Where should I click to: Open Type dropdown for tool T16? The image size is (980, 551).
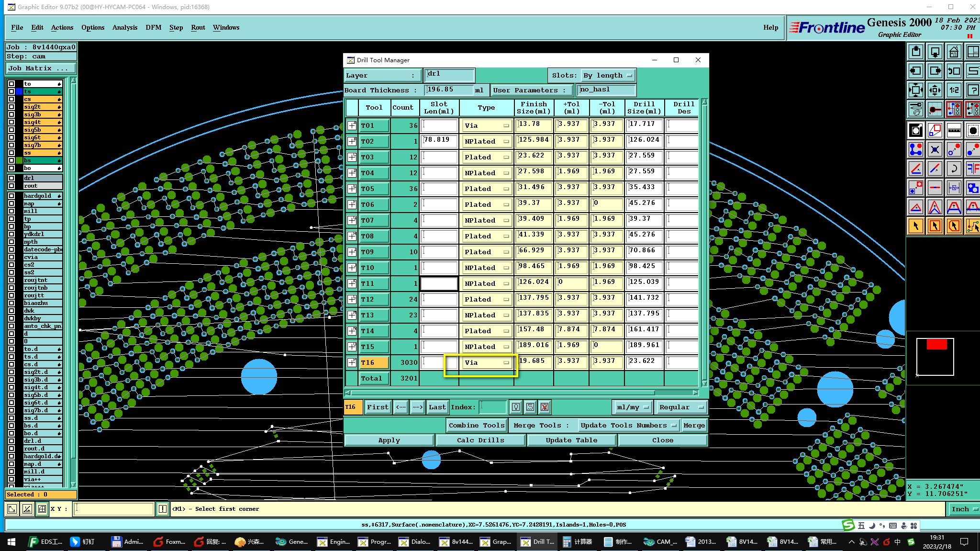(487, 362)
